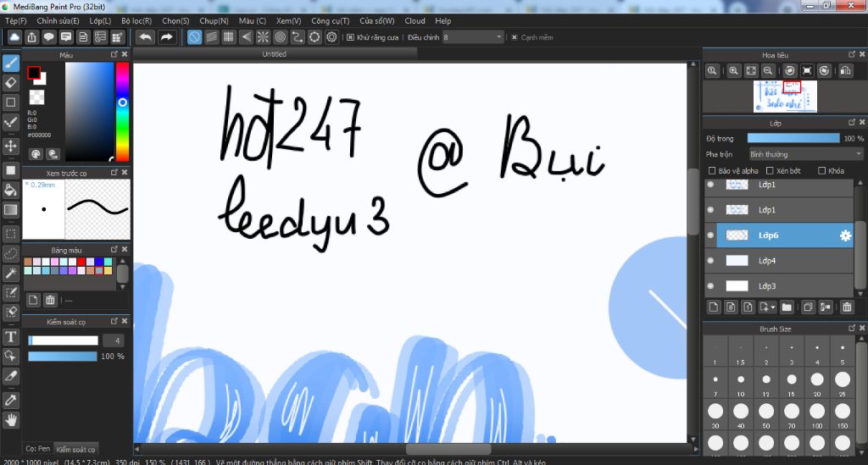Screen dimensions: 868x465
Task: Open the cloud icon in toolbar
Action: 14,37
